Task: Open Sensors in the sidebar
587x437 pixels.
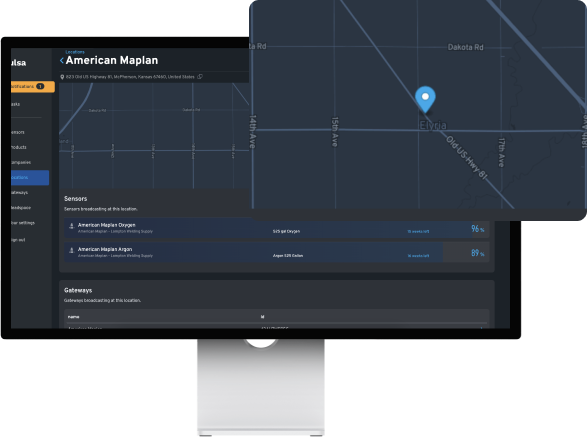Action: (x=18, y=132)
